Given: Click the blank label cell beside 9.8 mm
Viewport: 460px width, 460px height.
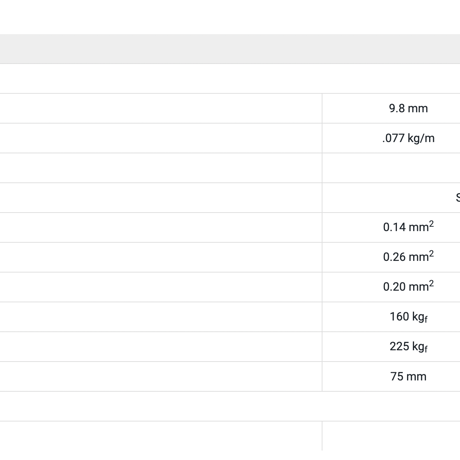Looking at the screenshot, I should tap(161, 108).
